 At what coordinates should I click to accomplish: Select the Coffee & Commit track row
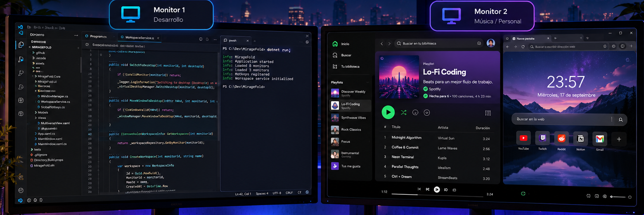tap(437, 148)
